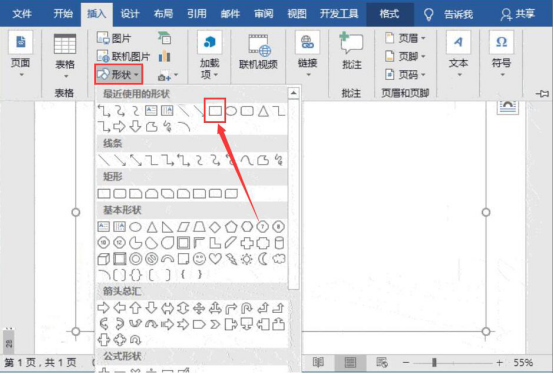The width and height of the screenshot is (554, 374).
Task: Click the chart insert icon
Action: point(165,56)
